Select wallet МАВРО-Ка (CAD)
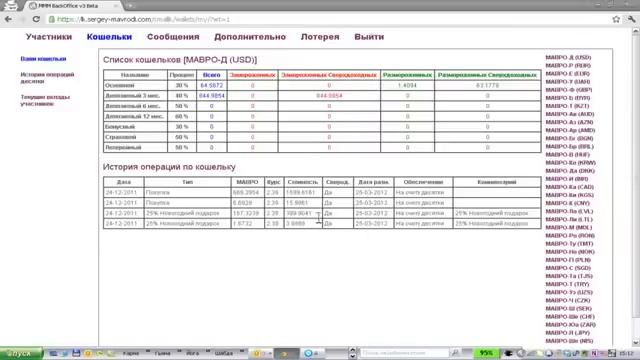 coord(569,187)
